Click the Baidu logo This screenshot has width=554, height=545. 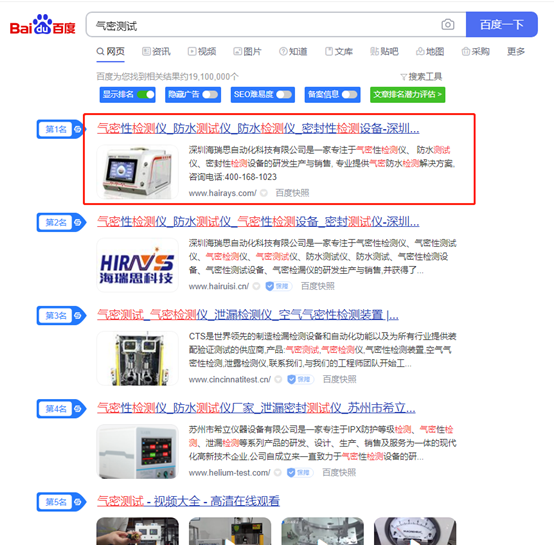point(42,25)
